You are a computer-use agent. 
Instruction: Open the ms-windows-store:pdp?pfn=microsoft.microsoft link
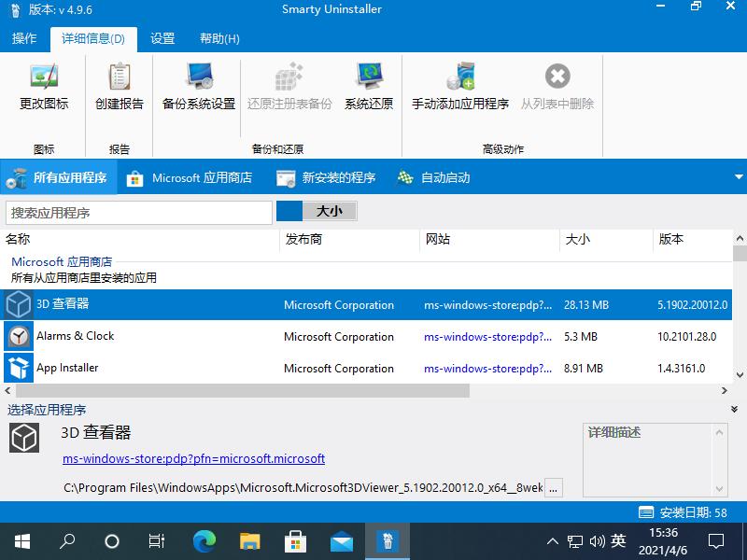point(194,458)
